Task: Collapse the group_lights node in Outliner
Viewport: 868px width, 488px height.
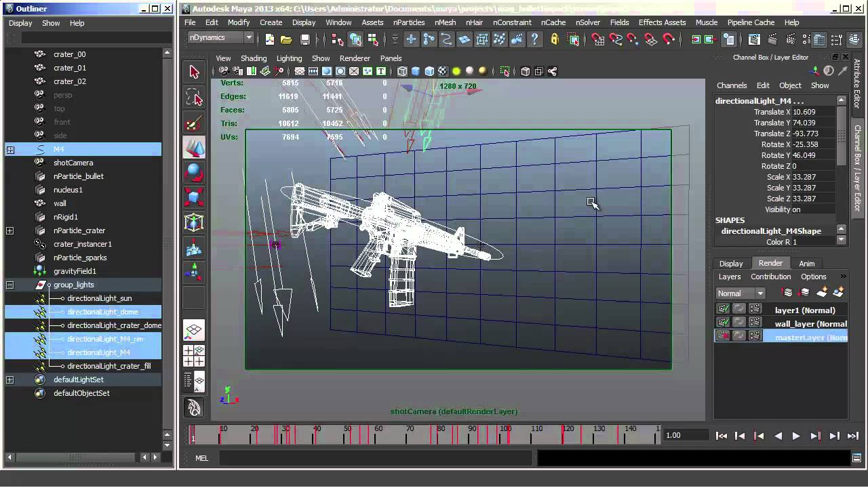Action: 10,285
